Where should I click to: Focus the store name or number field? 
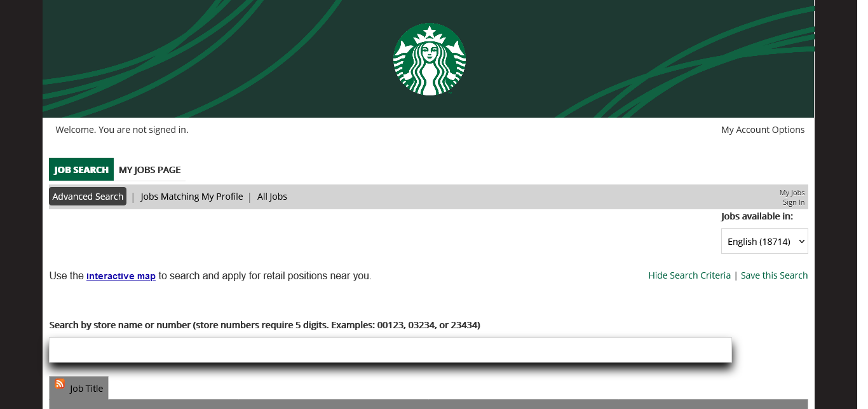390,350
